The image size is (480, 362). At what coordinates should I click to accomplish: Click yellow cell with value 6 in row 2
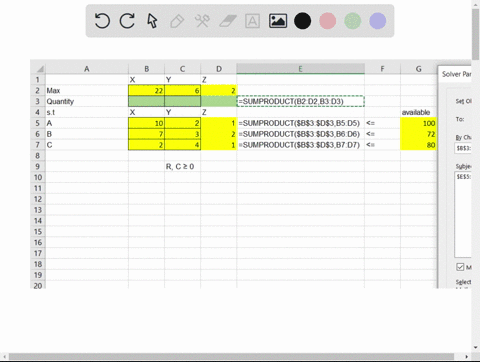pos(182,90)
